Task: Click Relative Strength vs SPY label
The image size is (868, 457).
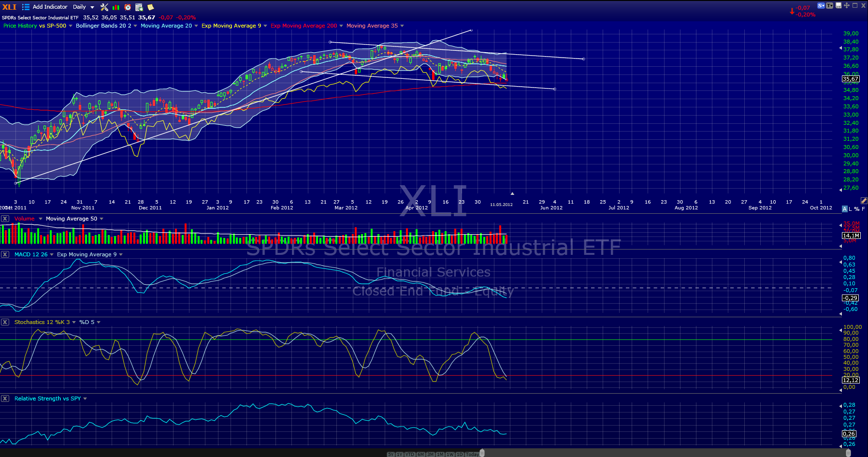Action: [48, 398]
